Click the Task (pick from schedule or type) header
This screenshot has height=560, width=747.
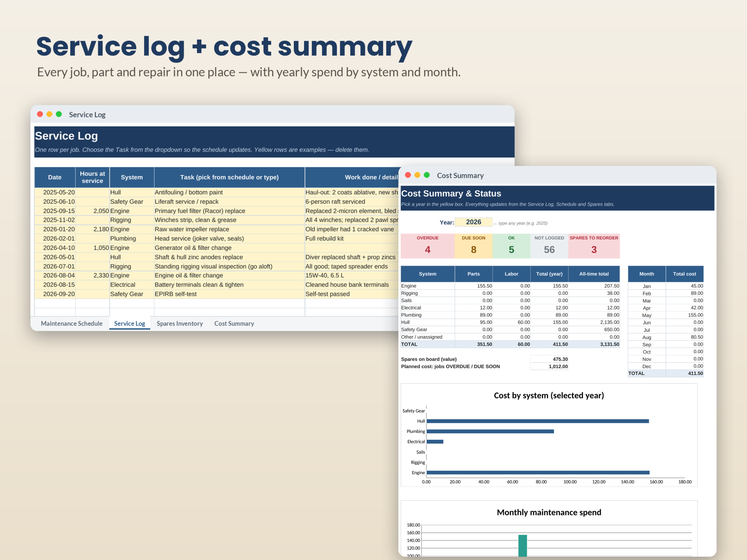pos(229,177)
